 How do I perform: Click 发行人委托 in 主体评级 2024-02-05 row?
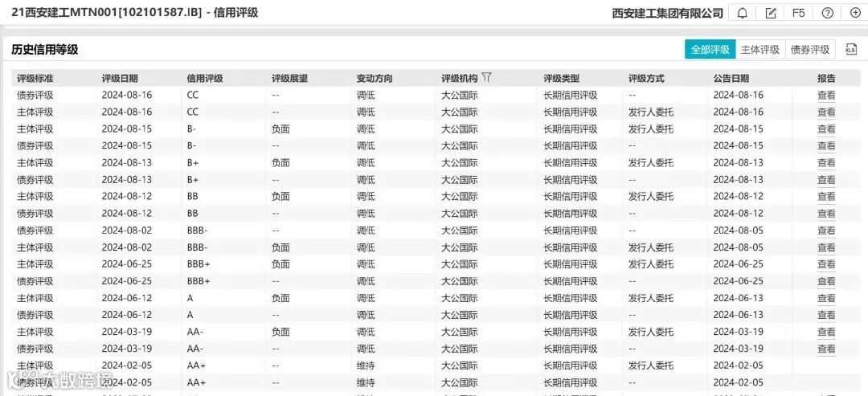(x=651, y=365)
